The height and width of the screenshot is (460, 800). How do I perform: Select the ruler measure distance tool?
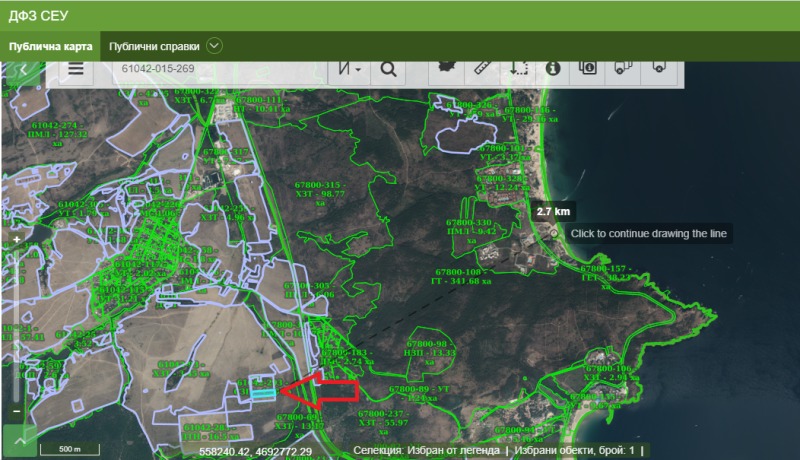click(x=485, y=68)
